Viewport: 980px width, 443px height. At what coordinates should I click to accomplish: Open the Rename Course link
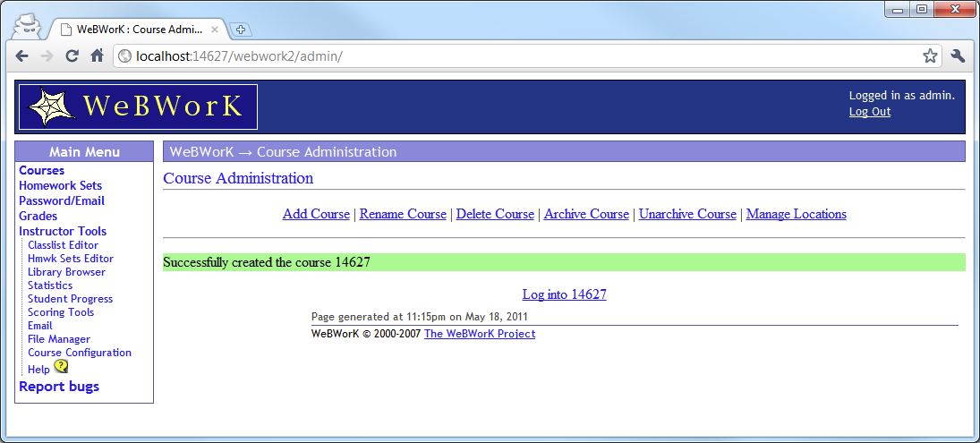click(403, 214)
